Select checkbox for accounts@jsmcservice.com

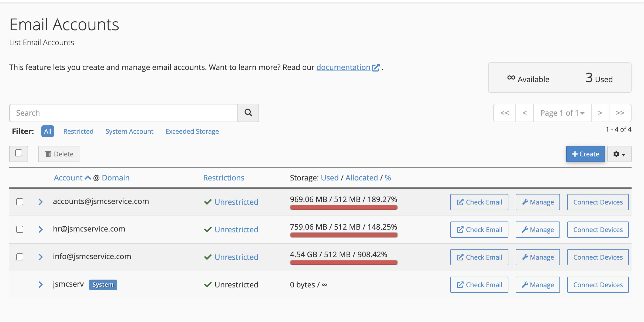pos(20,202)
